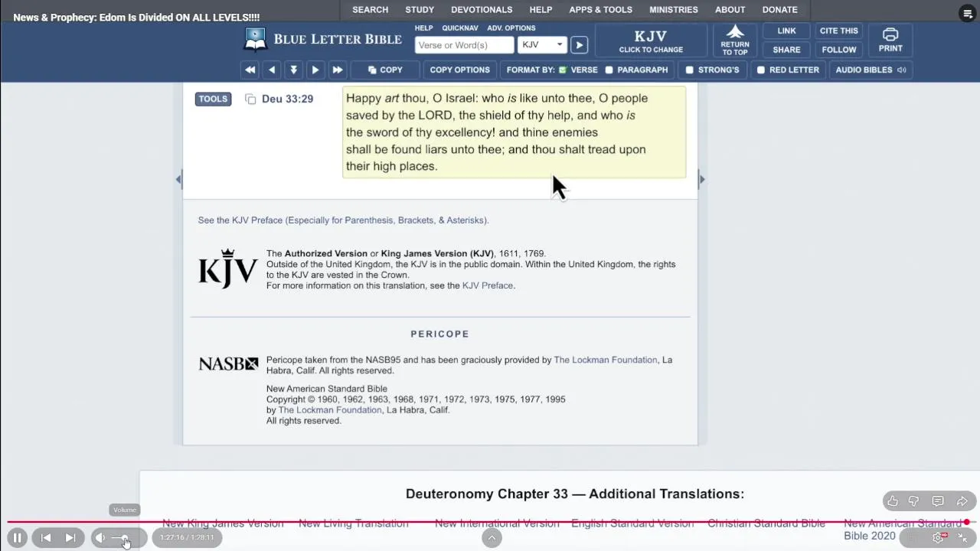Open the QuickNav link
The height and width of the screenshot is (551, 980).
point(459,28)
